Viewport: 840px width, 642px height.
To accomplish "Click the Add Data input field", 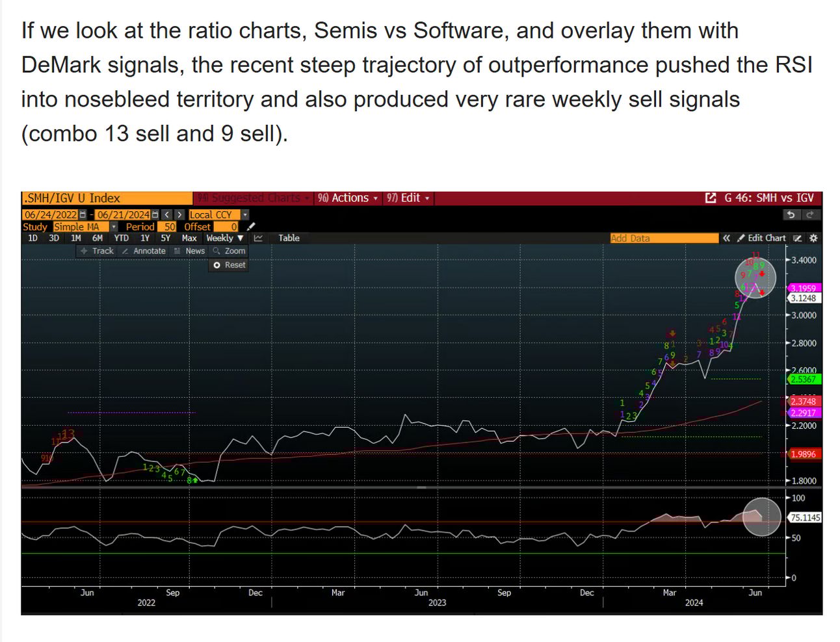I will 664,238.
